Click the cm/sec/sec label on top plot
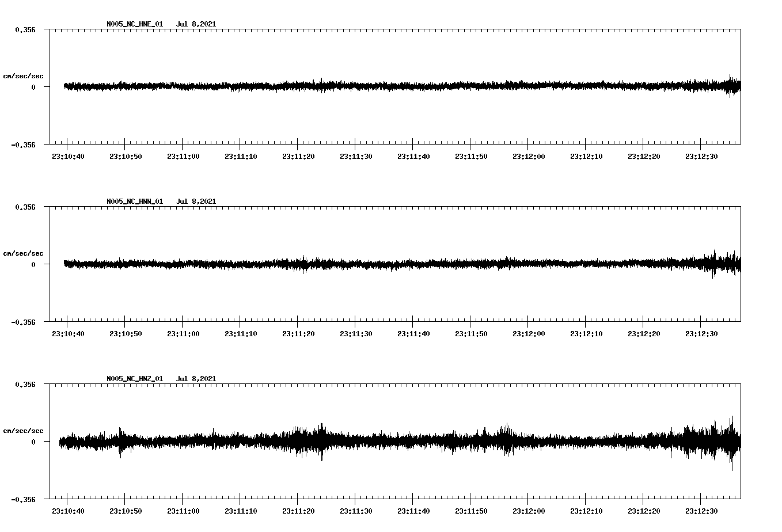This screenshot has width=782, height=532. tap(23, 75)
